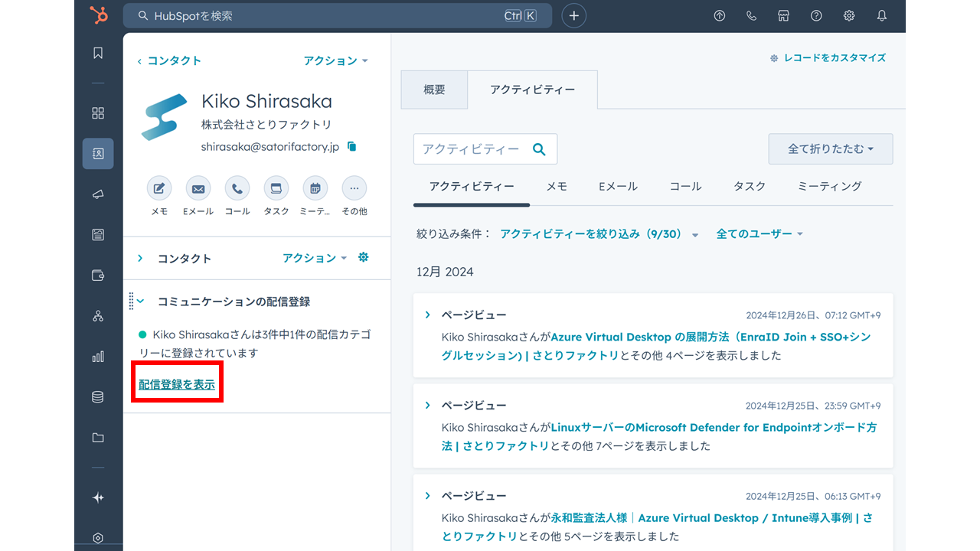Open the 全てのユーザー filter dropdown

(759, 234)
